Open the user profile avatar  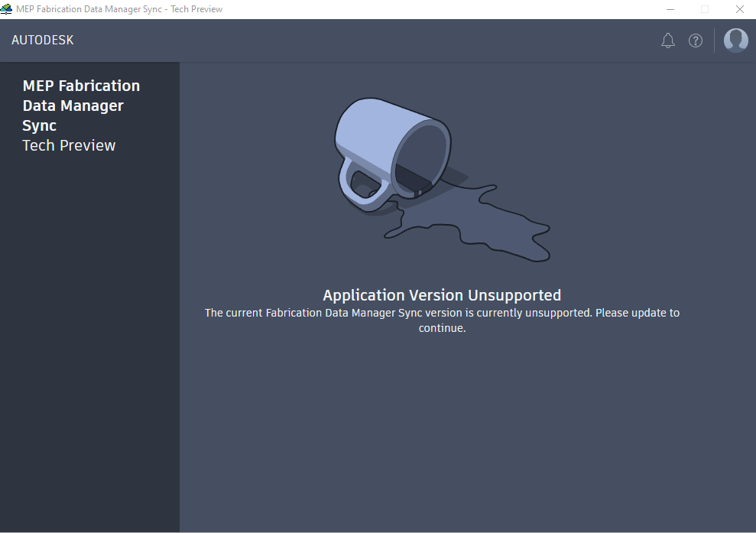(x=736, y=40)
